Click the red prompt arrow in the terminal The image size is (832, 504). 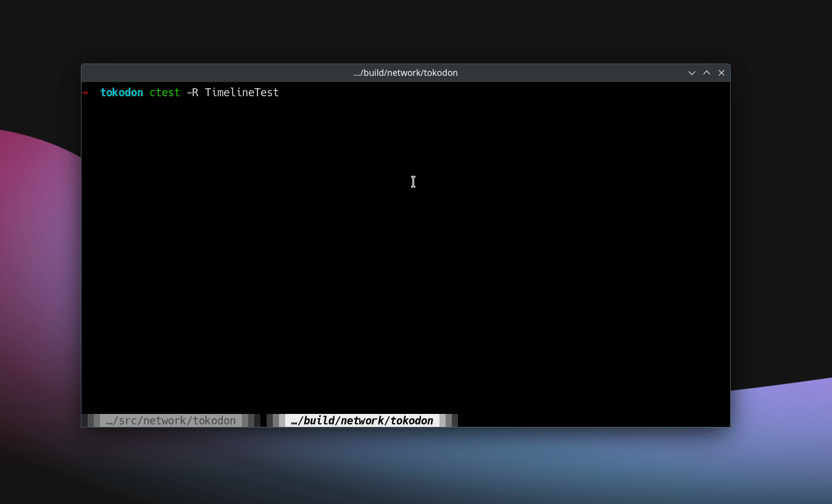[85, 93]
